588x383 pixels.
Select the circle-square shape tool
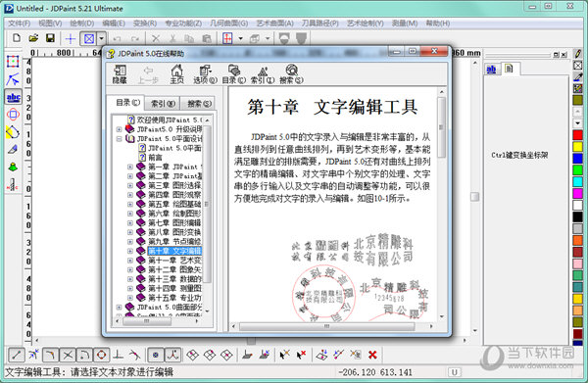click(13, 115)
